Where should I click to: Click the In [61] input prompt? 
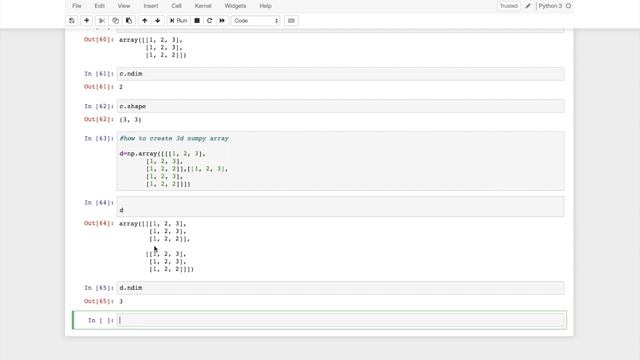(x=99, y=74)
